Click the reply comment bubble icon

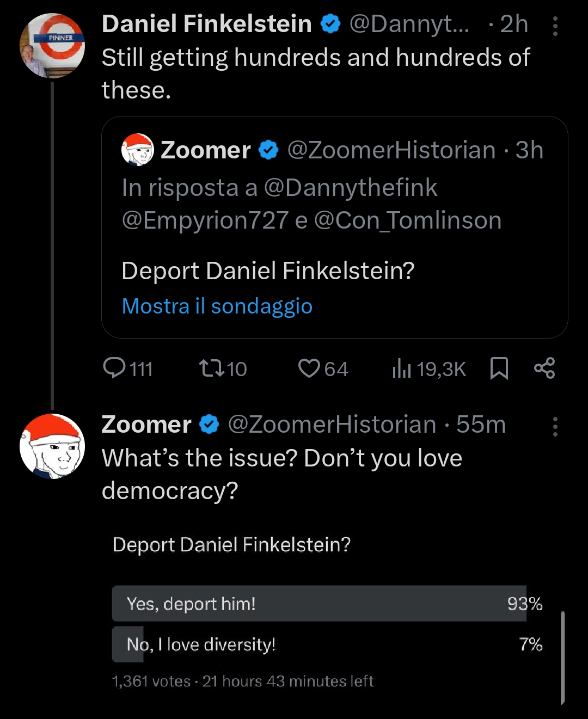[x=114, y=368]
